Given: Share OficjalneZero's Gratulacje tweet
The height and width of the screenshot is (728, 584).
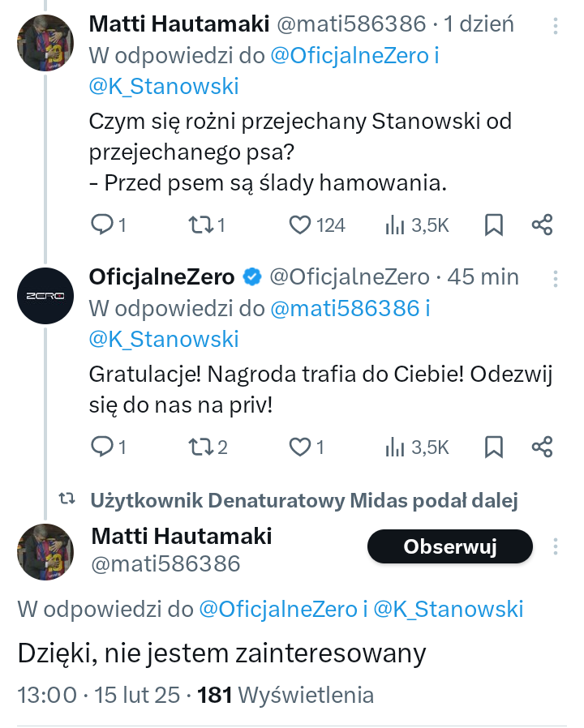Looking at the screenshot, I should coord(542,446).
